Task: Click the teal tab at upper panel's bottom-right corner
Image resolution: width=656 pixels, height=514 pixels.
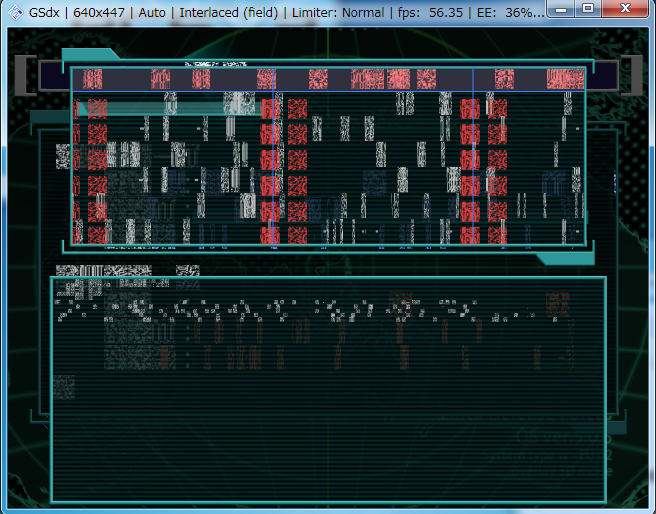Action: coord(560,257)
